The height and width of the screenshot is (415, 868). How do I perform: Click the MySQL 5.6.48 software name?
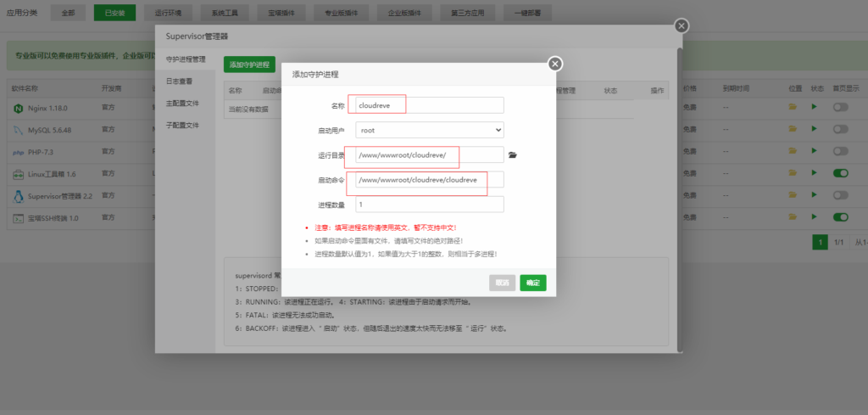coord(50,130)
